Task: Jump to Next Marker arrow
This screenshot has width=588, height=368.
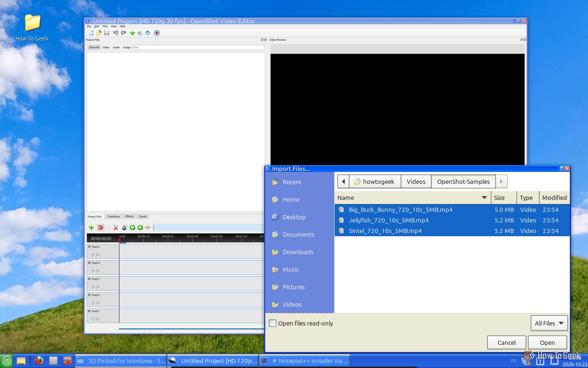Action: coord(140,227)
